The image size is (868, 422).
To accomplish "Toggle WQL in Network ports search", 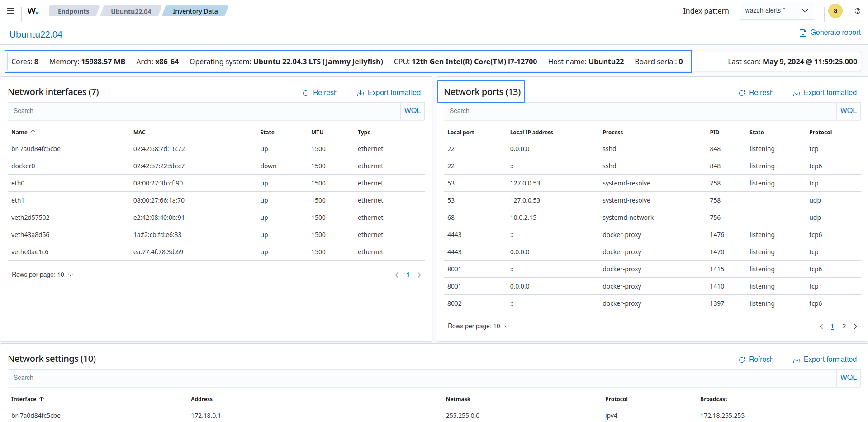I will click(849, 111).
